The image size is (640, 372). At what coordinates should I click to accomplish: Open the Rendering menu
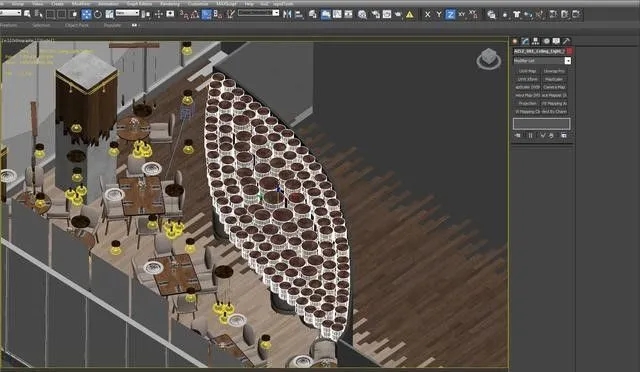(x=169, y=3)
